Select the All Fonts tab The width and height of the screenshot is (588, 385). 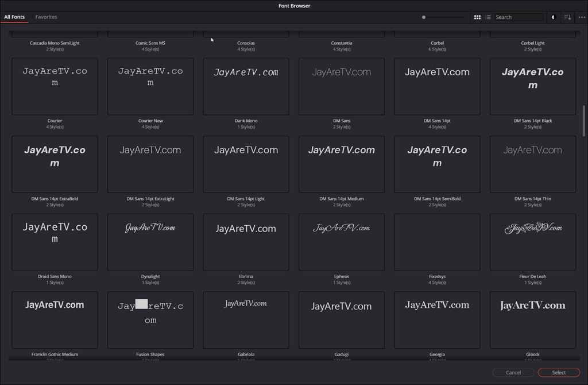(14, 17)
